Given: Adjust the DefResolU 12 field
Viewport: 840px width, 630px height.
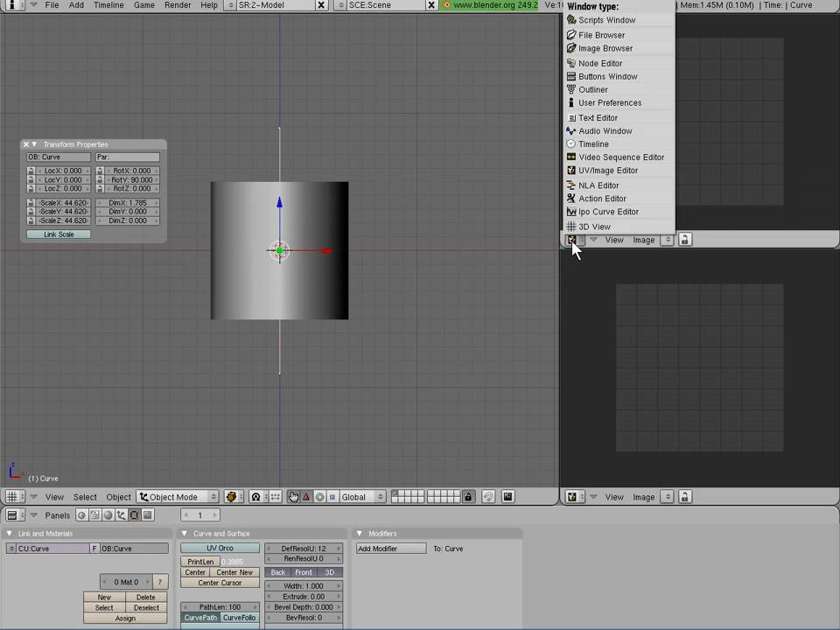Looking at the screenshot, I should (x=304, y=549).
